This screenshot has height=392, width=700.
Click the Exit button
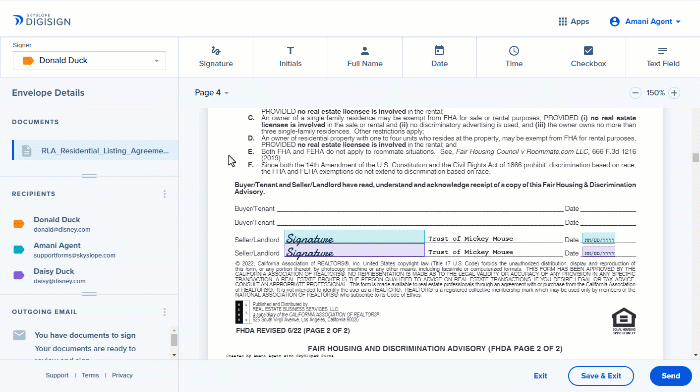click(x=540, y=376)
